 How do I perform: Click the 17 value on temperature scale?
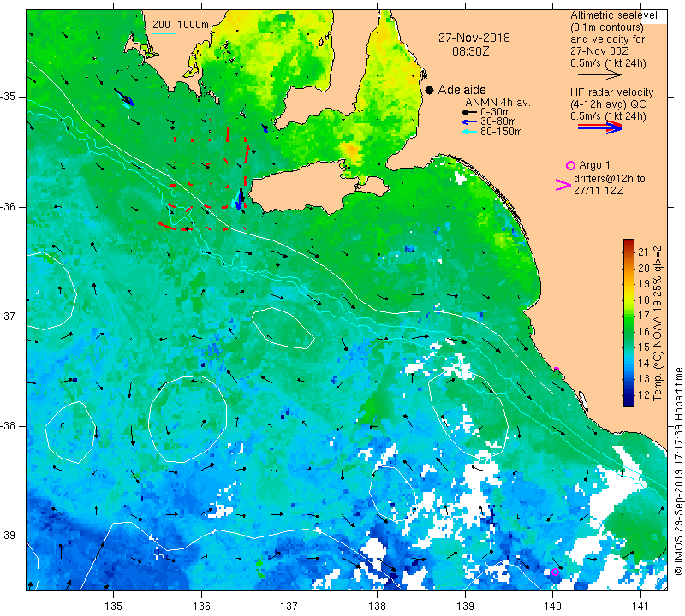(x=644, y=315)
